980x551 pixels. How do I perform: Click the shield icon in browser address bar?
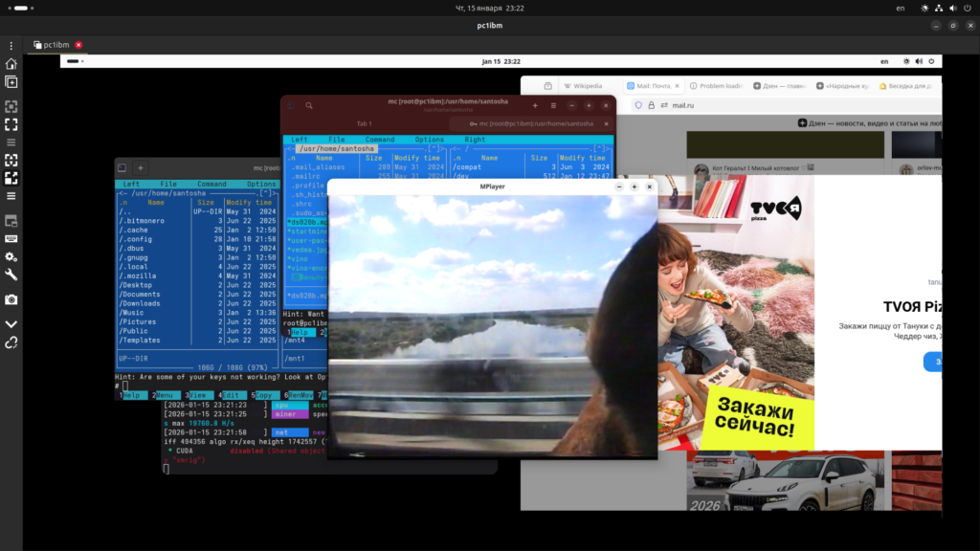[638, 105]
